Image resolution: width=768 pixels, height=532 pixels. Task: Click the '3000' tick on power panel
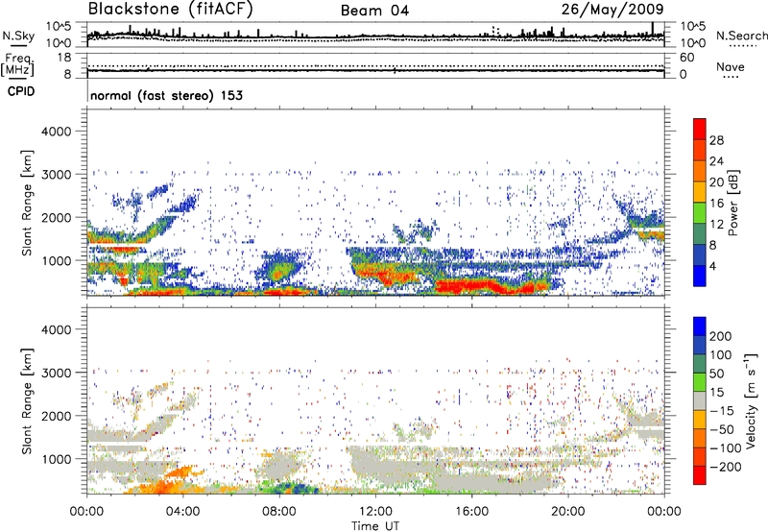tap(56, 175)
